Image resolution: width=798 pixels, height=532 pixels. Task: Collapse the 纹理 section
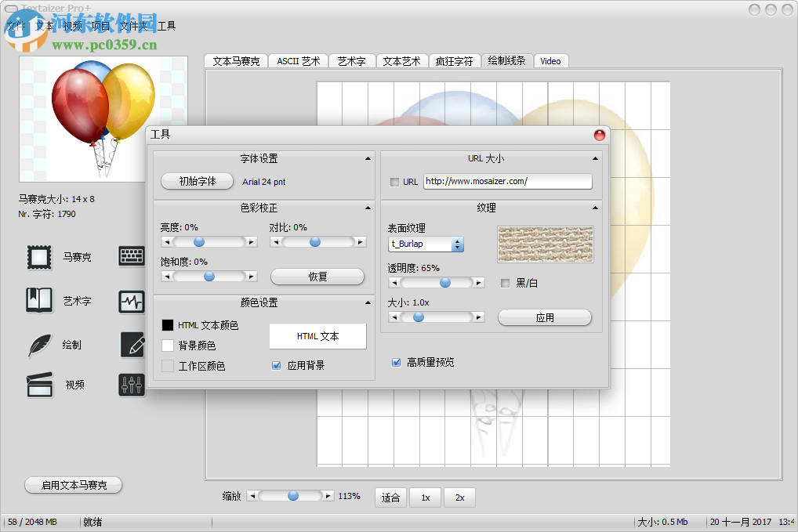coord(595,208)
